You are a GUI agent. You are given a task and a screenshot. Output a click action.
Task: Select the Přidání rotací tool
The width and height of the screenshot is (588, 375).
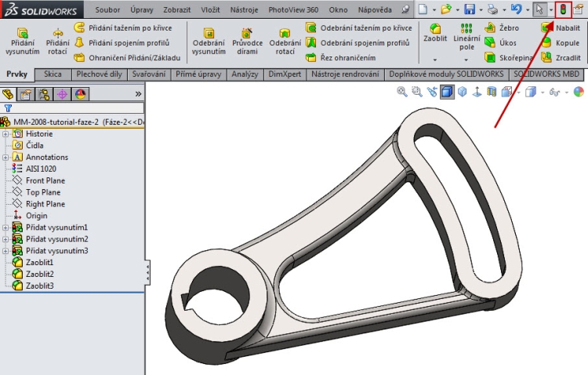point(57,42)
